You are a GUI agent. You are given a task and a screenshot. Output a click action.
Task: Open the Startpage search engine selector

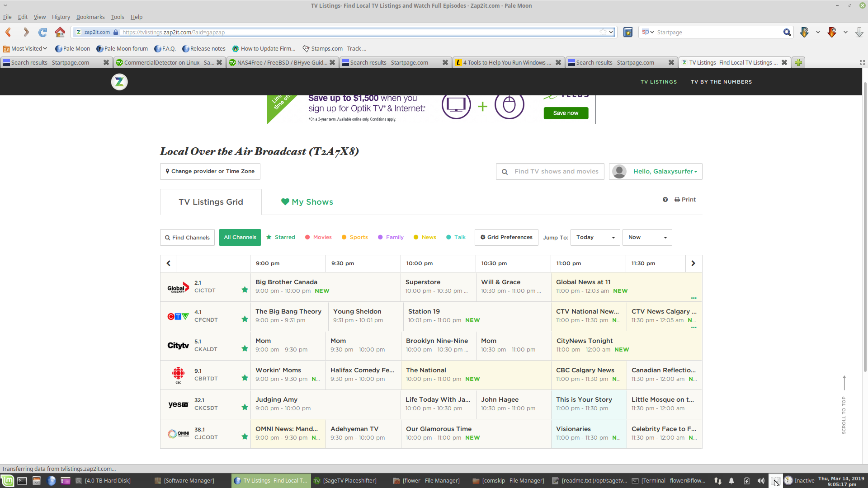tap(648, 32)
